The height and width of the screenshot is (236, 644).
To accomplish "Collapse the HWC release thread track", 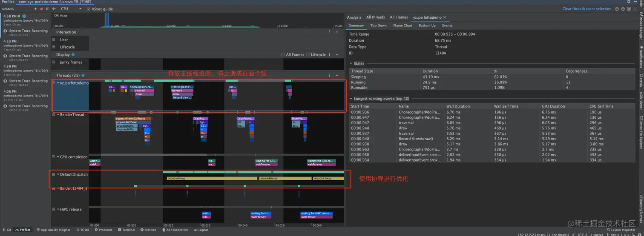I will click(58, 209).
